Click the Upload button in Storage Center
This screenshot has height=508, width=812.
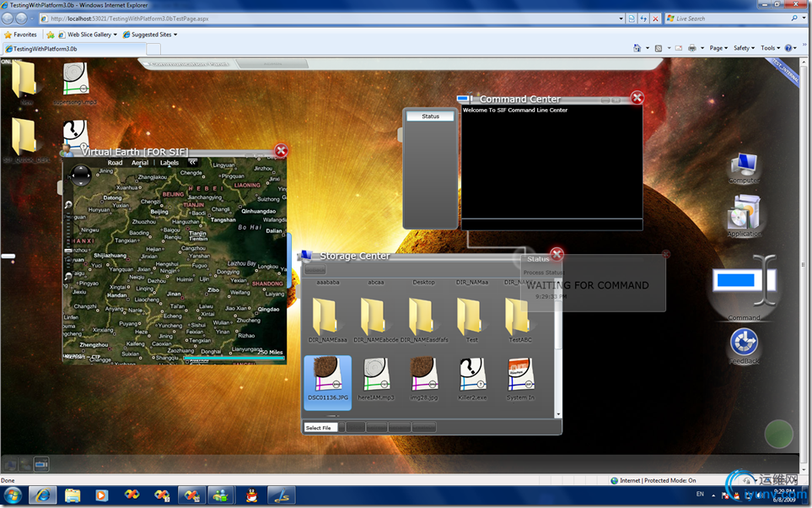[355, 428]
